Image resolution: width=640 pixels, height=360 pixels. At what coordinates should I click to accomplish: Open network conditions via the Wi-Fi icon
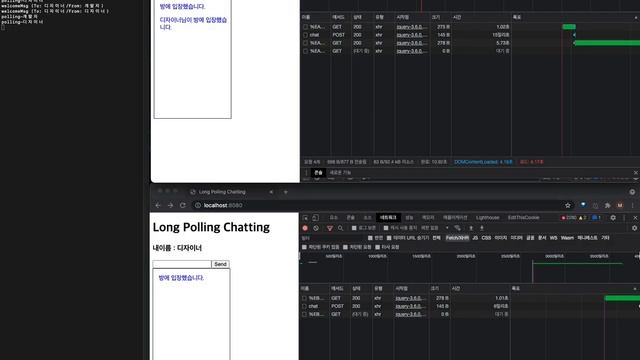coord(458,228)
